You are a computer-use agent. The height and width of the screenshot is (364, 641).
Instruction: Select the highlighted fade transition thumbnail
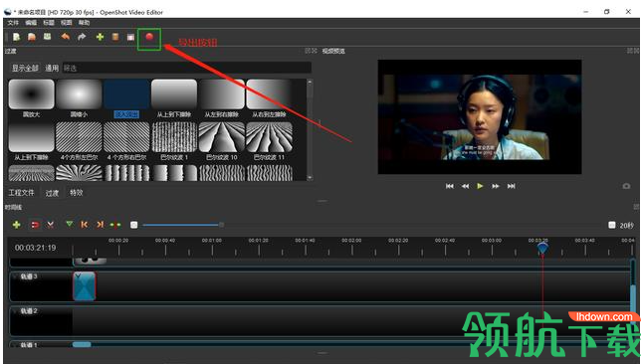(126, 94)
